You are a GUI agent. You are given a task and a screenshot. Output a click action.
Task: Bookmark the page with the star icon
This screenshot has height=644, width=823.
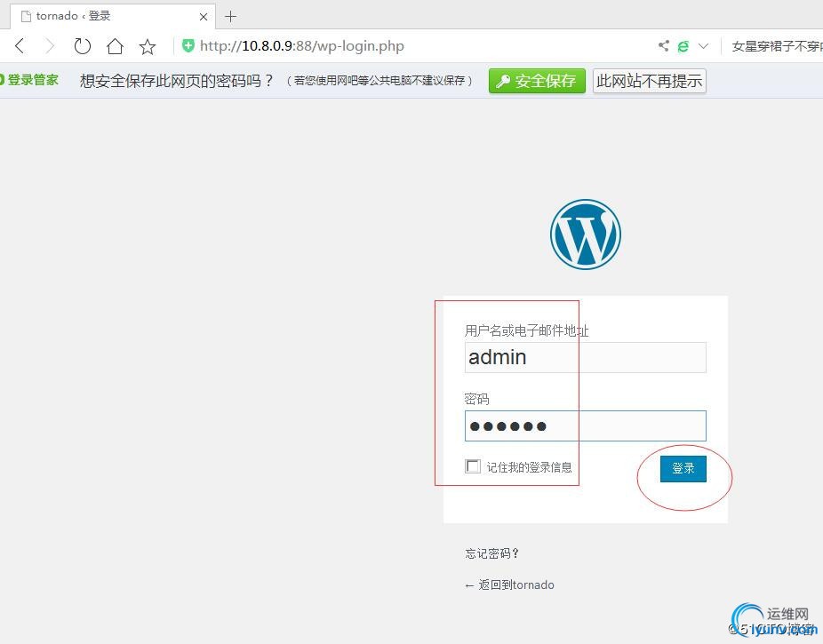tap(148, 47)
